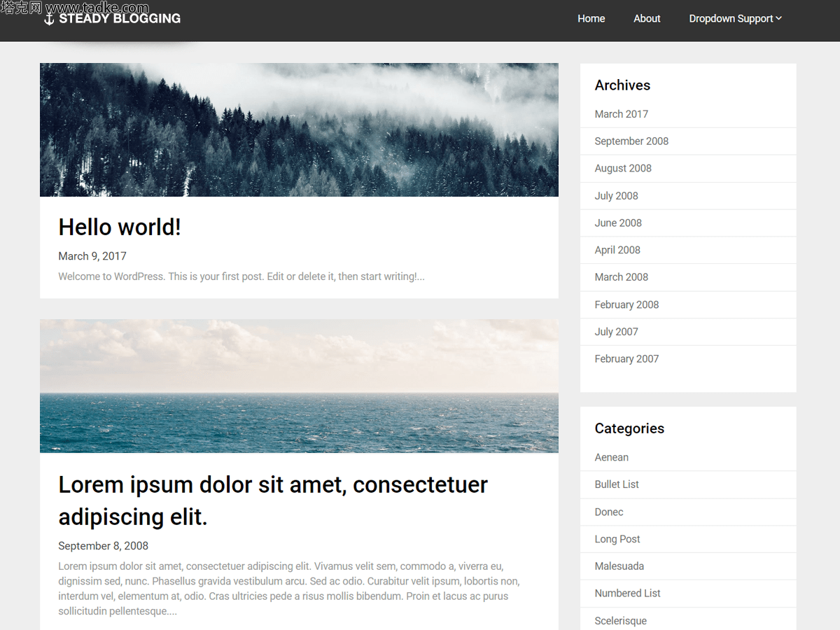The height and width of the screenshot is (630, 840).
Task: Click the foggy forest featured image
Action: click(x=299, y=129)
